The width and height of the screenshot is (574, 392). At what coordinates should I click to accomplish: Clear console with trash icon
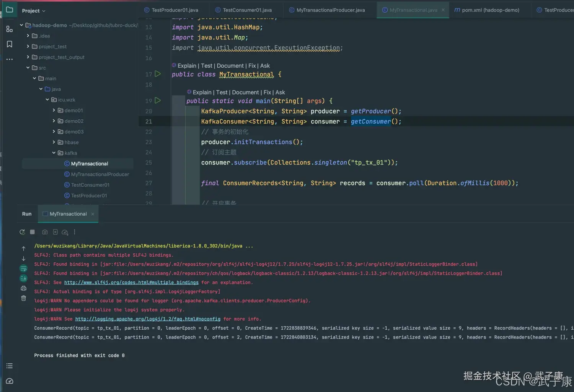click(23, 298)
